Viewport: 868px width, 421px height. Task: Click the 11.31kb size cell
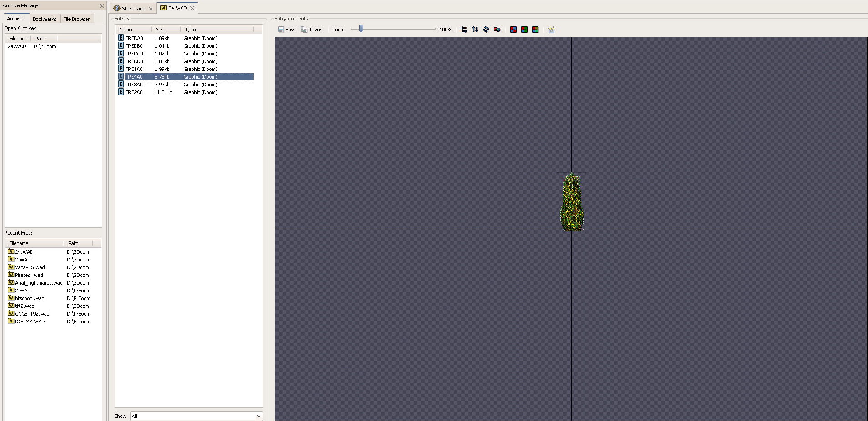tap(163, 92)
